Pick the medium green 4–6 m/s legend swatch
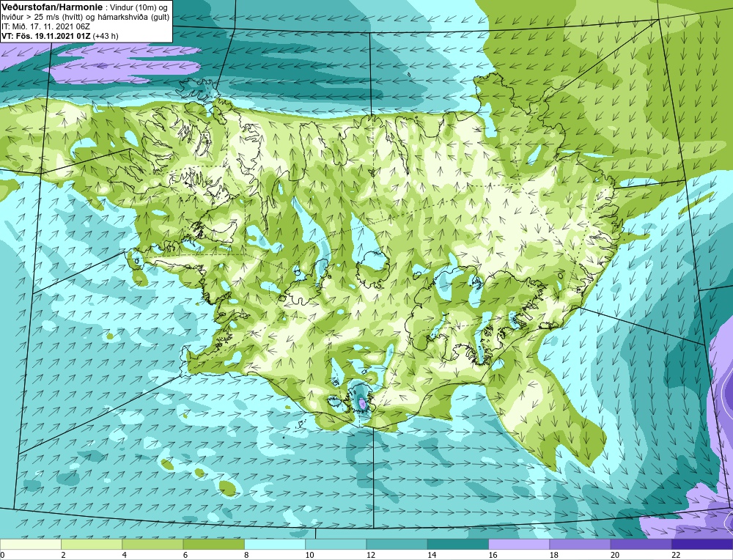733x560 pixels. click(152, 544)
